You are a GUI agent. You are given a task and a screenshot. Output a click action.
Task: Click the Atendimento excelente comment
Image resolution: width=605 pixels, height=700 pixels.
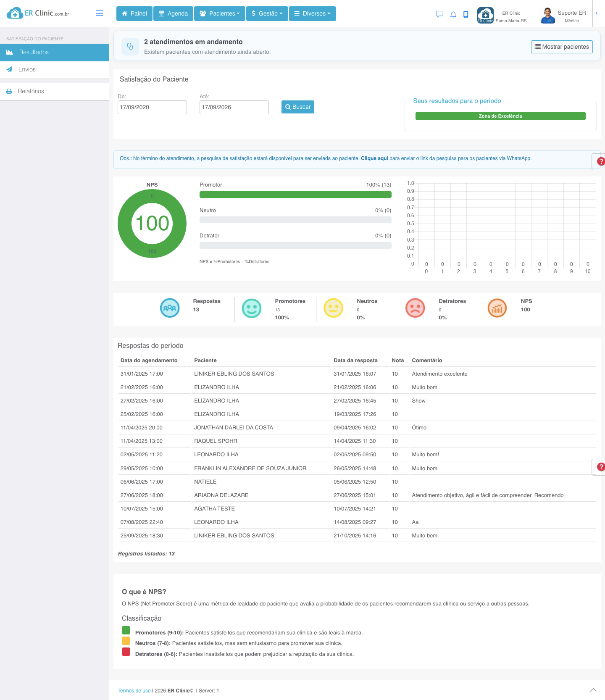tap(439, 374)
